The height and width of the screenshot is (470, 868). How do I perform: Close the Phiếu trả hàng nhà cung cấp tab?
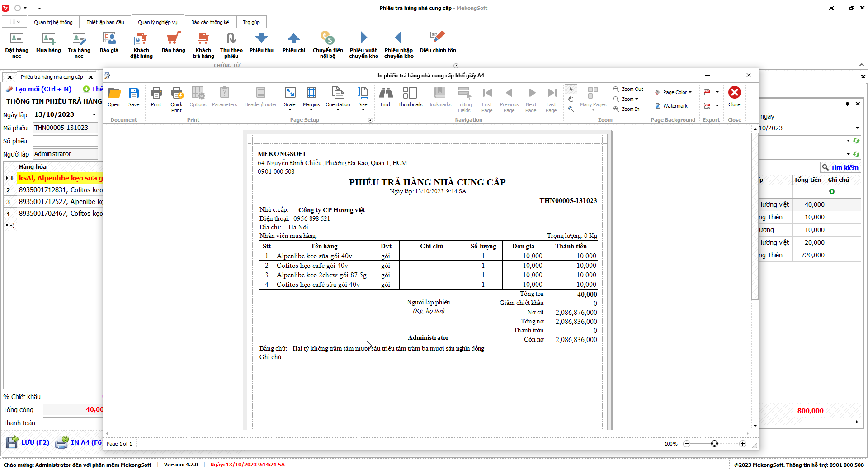point(90,77)
